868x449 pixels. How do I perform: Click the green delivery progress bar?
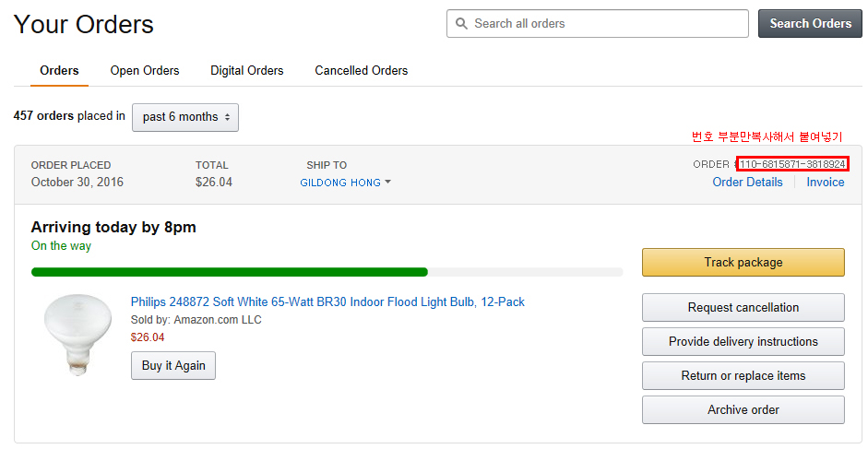point(230,272)
